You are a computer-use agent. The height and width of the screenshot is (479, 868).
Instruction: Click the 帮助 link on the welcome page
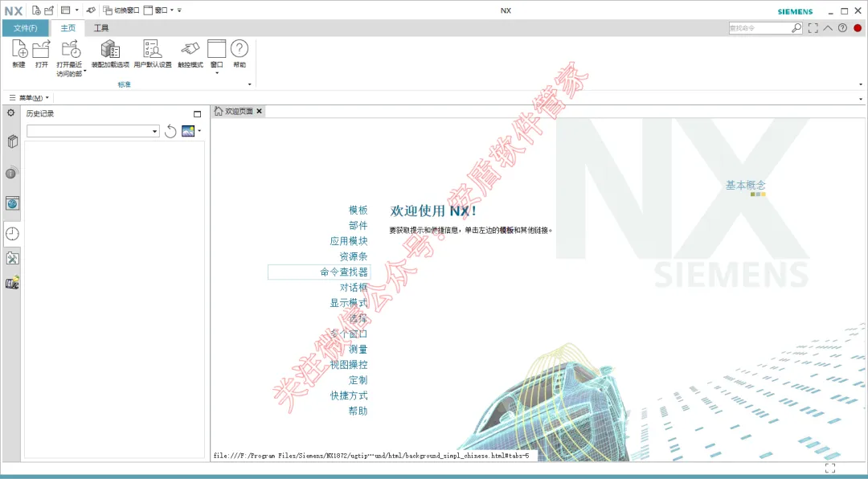(358, 411)
